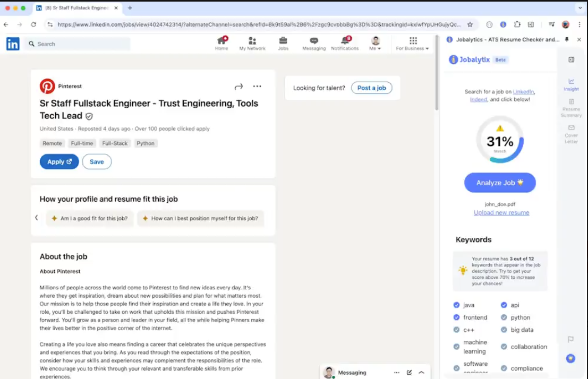Toggle the Jobalytix panel layout icon
Image resolution: width=588 pixels, height=379 pixels.
point(571,59)
